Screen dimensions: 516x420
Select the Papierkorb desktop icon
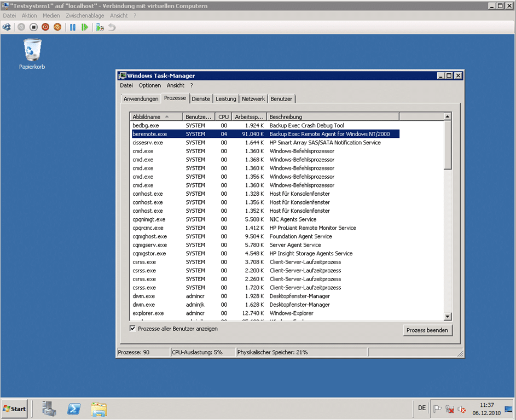(x=32, y=54)
